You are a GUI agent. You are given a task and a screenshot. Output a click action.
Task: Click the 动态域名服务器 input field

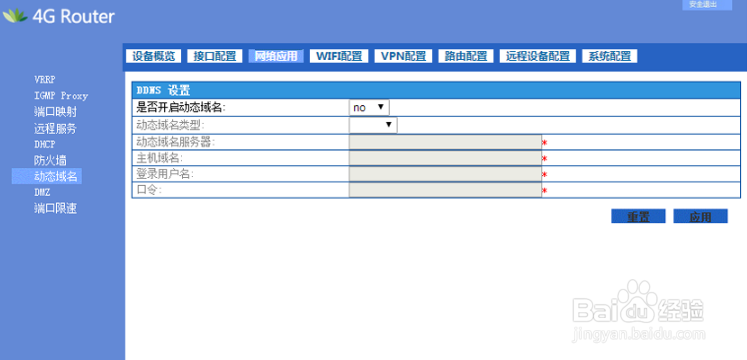(x=445, y=142)
